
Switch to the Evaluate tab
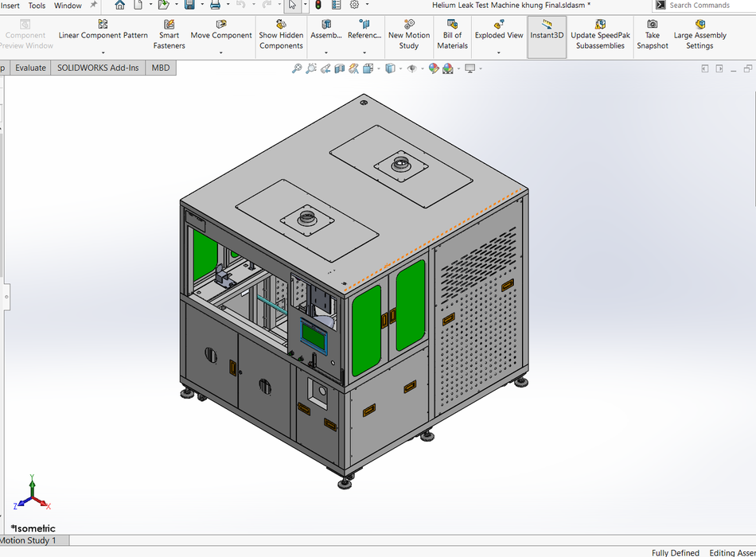(30, 68)
